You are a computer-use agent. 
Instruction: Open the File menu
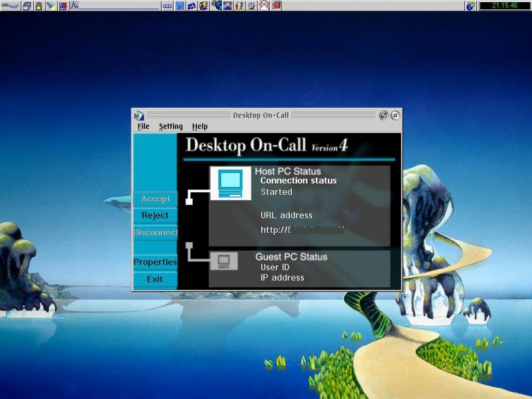pyautogui.click(x=143, y=126)
